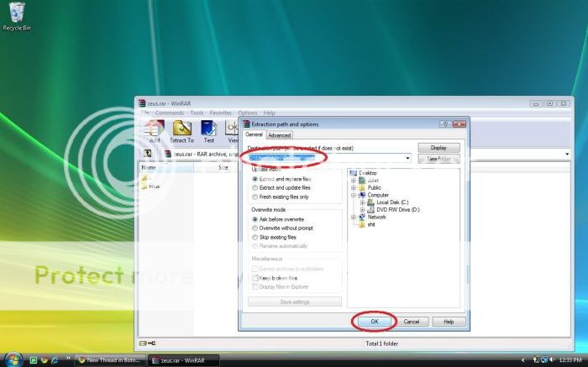Choose Skip existing files option

tap(255, 237)
